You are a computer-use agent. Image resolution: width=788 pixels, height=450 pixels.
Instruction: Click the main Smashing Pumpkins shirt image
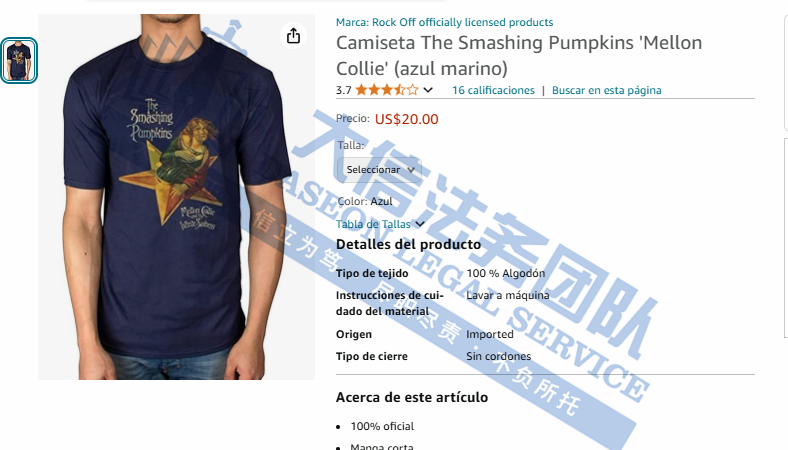tap(176, 197)
